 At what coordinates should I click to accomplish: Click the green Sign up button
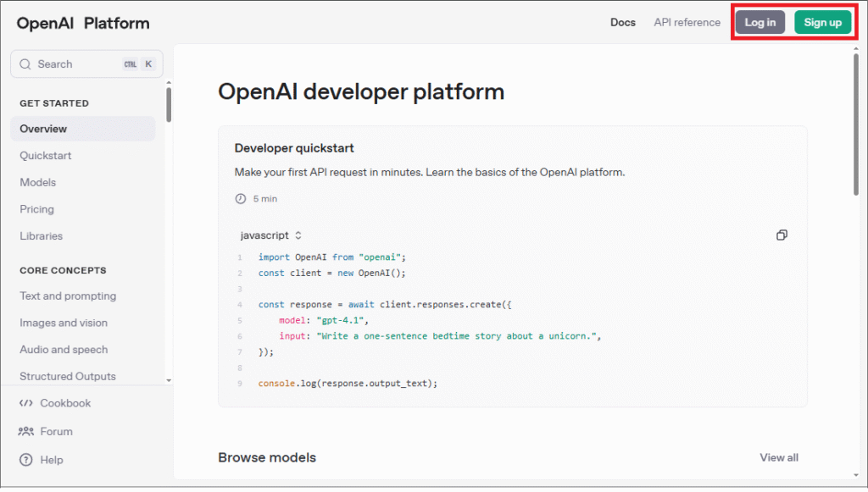point(822,23)
